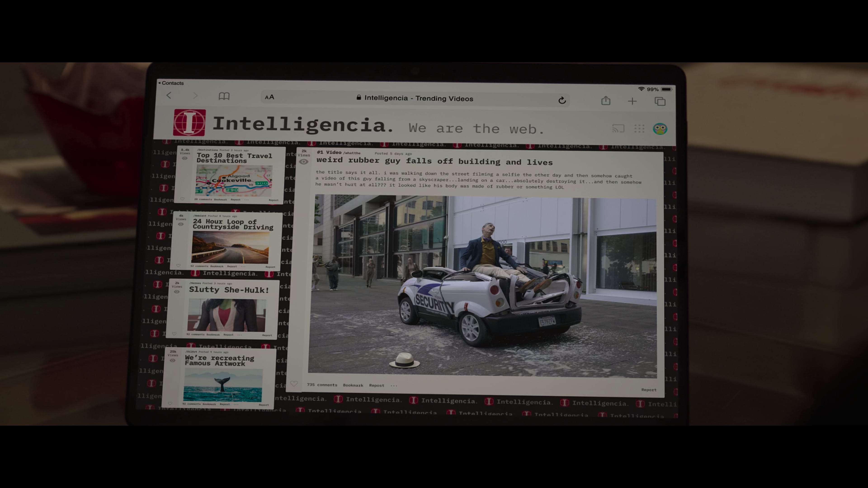
Task: Open the more options dots under rubber guy video
Action: (394, 386)
